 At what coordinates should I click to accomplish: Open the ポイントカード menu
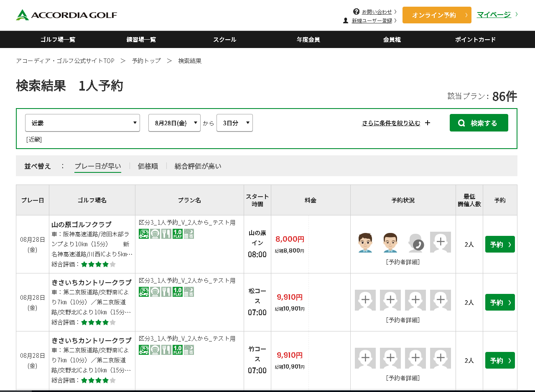[476, 40]
